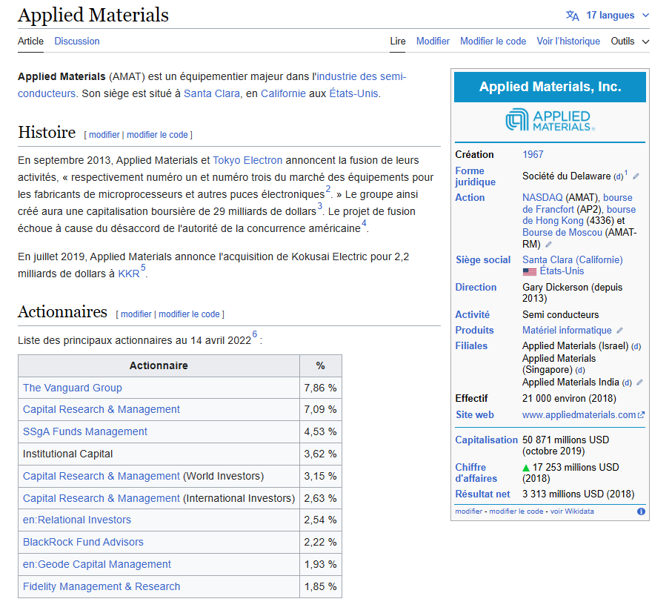
Task: Visit www.appliedmaterials.com website link
Action: click(579, 415)
